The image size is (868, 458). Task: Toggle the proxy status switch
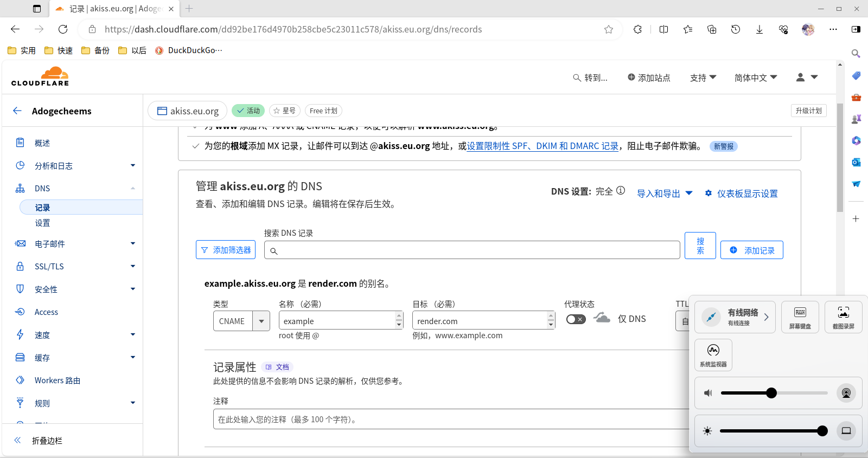[x=576, y=319]
